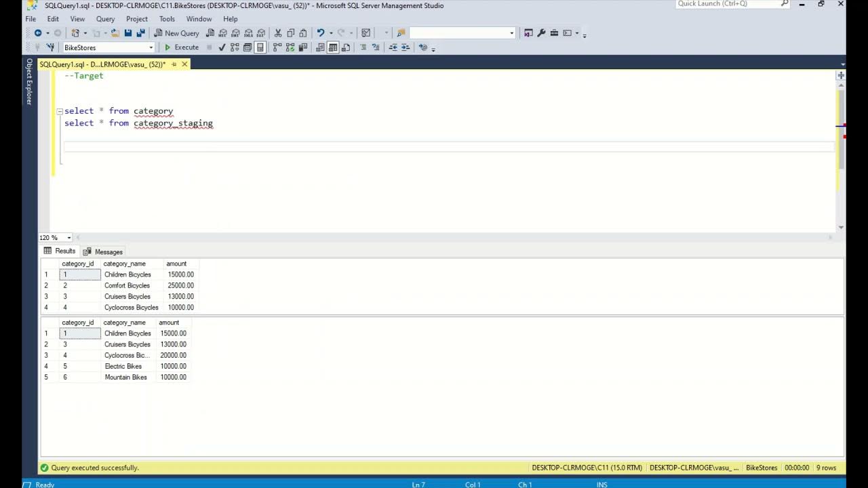868x488 pixels.
Task: Click the Decrease Indent icon
Action: 393,47
